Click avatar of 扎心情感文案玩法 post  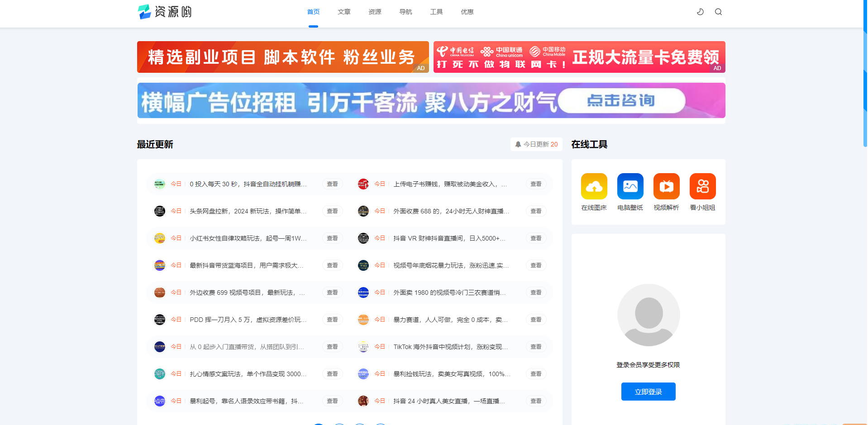[160, 374]
